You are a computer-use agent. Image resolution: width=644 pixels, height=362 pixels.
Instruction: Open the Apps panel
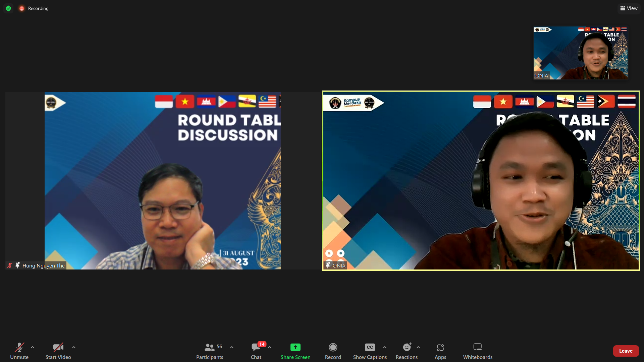pos(440,350)
